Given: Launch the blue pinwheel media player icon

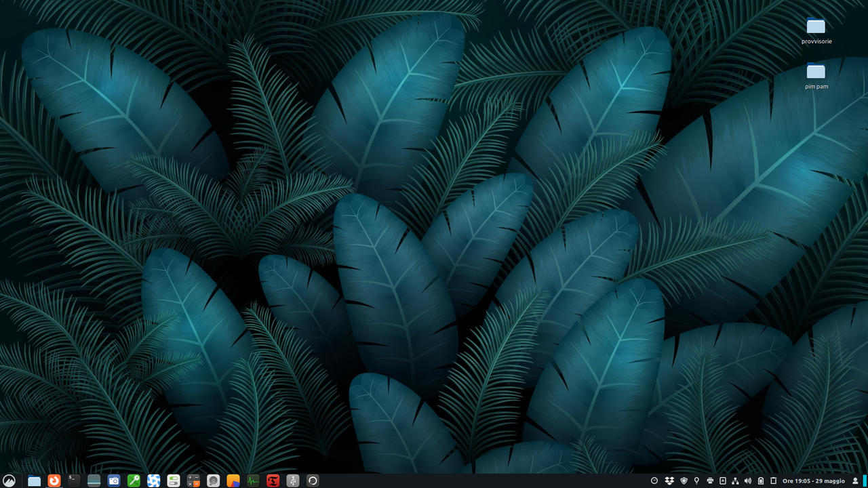Looking at the screenshot, I should point(153,481).
